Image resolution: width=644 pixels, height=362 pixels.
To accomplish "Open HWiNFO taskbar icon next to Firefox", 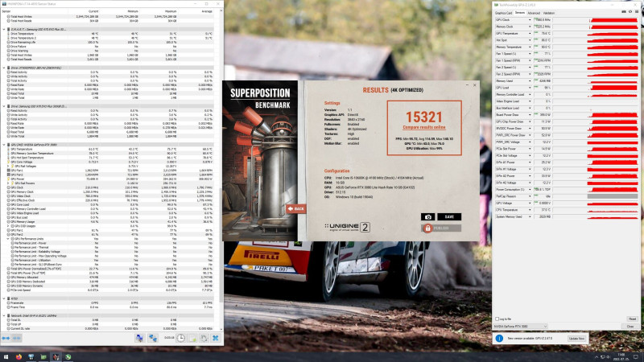I will click(31, 357).
